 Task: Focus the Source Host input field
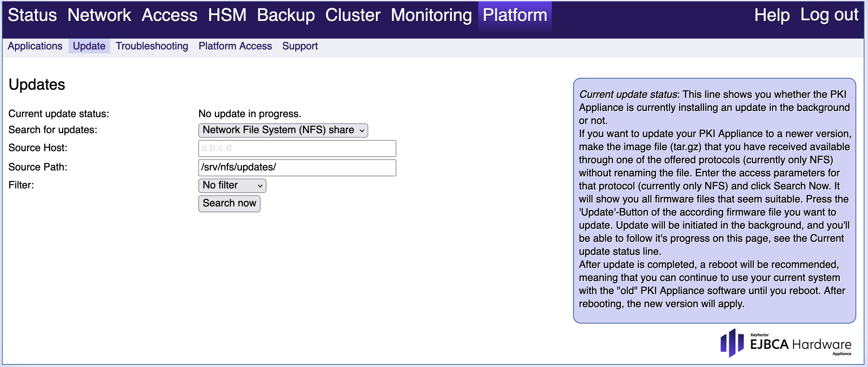297,148
